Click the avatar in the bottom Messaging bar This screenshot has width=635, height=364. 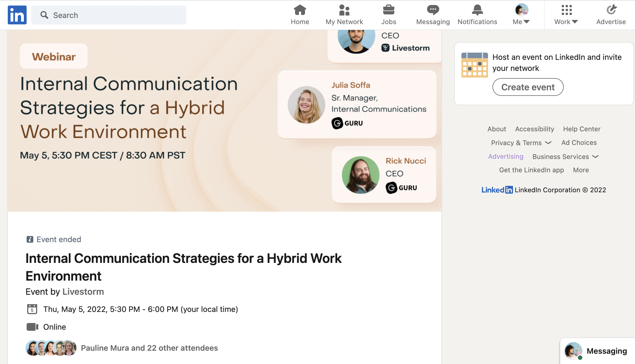point(573,351)
